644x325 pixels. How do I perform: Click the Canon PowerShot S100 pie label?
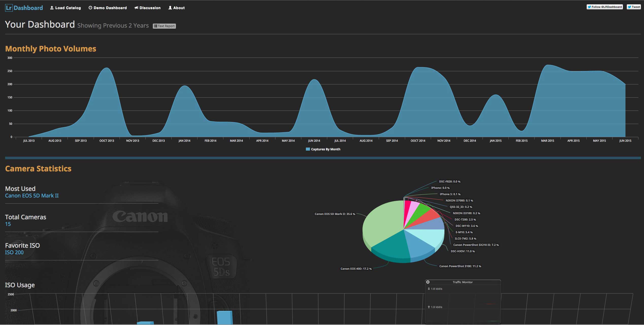(460, 266)
